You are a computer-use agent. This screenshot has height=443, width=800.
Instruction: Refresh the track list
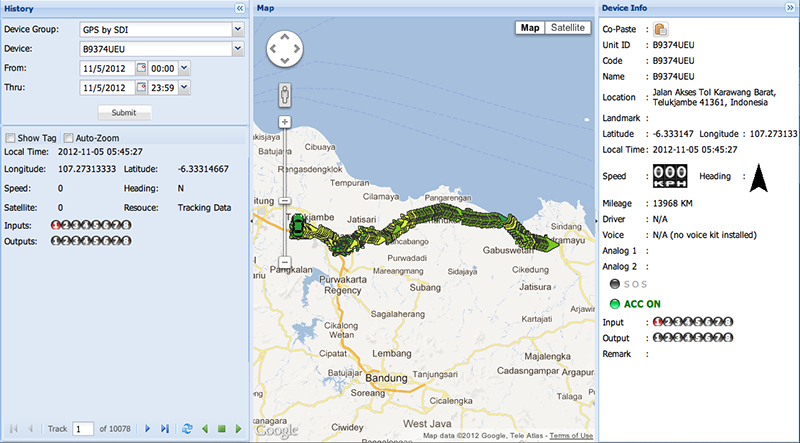(x=187, y=428)
